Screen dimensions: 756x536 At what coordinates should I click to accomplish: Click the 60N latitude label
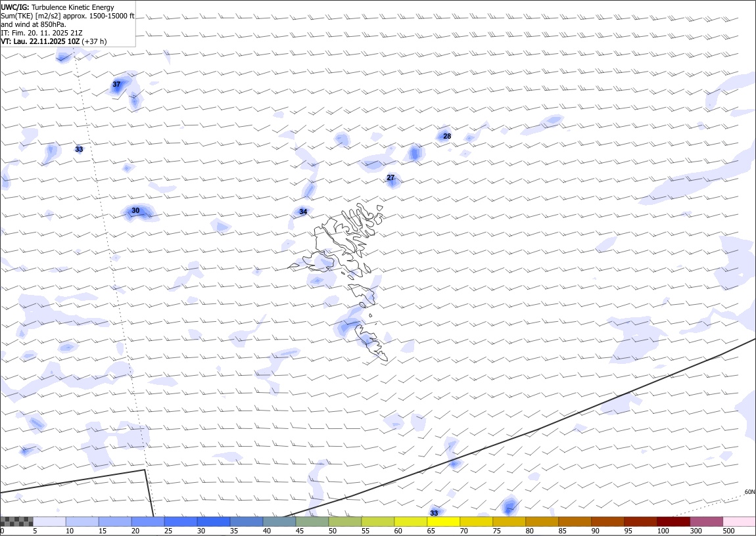[749, 492]
